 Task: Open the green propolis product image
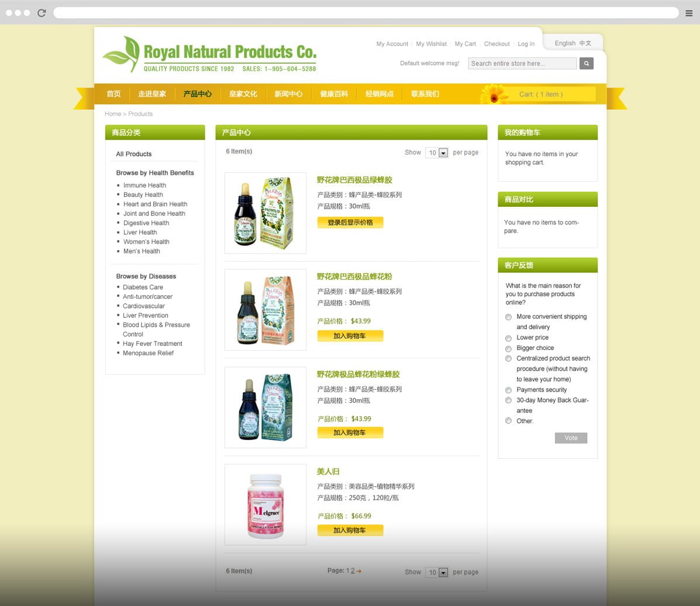(265, 213)
